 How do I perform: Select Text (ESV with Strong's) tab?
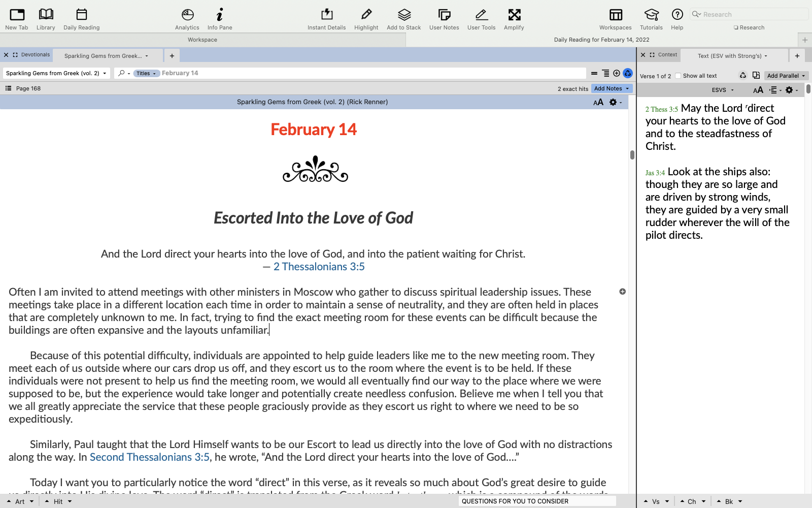(734, 56)
